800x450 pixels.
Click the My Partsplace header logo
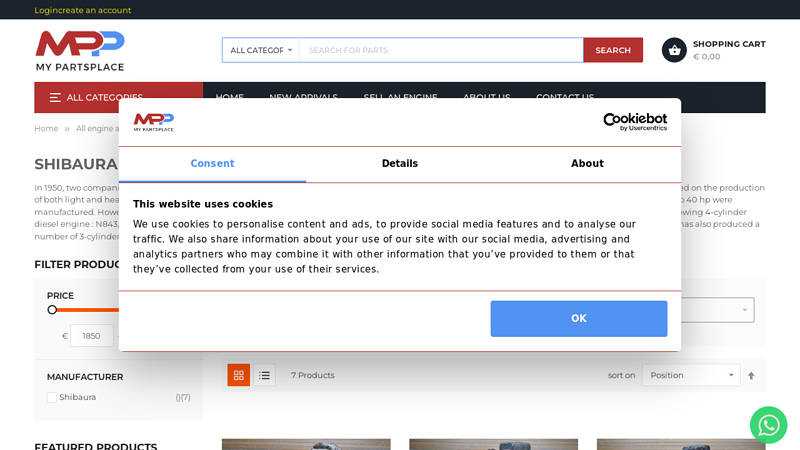pyautogui.click(x=80, y=50)
